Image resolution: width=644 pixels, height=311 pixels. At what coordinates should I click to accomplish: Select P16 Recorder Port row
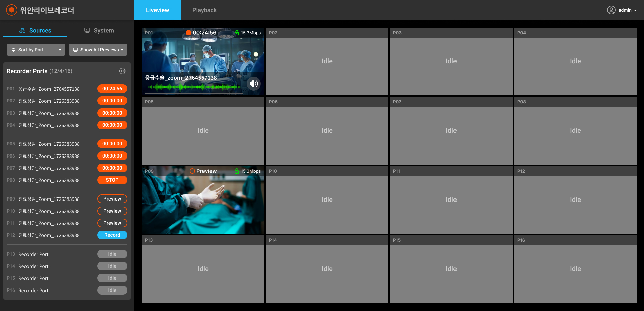pos(67,290)
